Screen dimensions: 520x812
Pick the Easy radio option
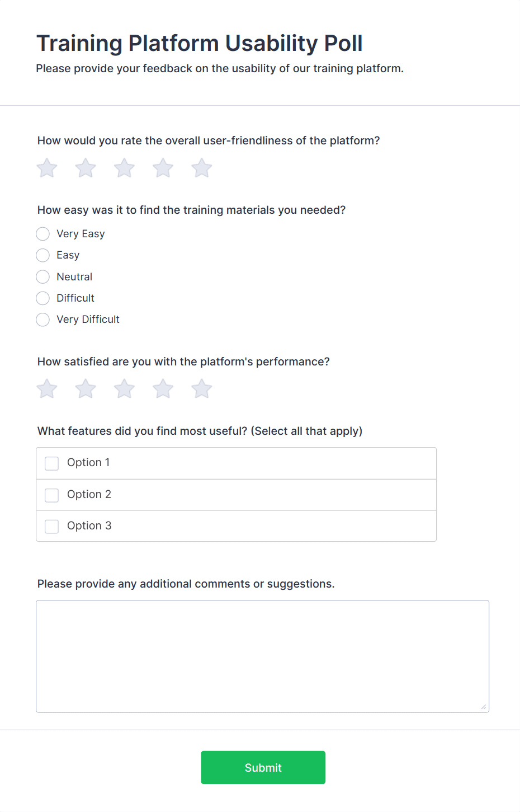coord(43,255)
